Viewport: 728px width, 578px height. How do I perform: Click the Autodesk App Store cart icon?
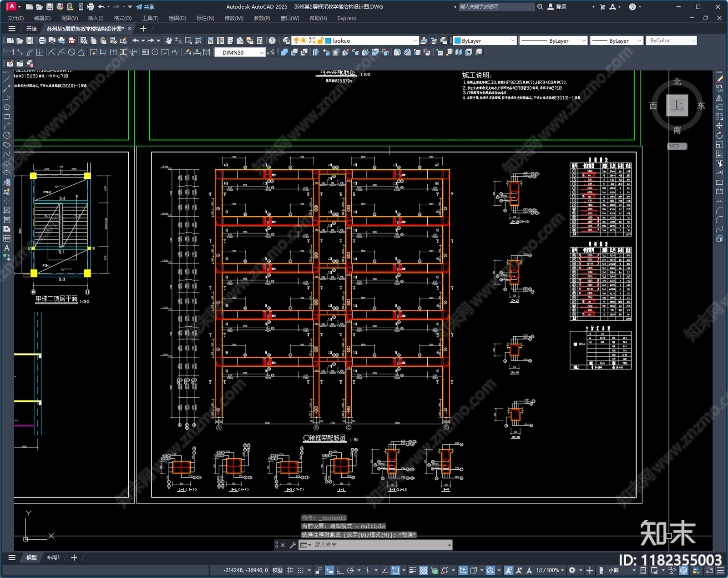[602, 7]
